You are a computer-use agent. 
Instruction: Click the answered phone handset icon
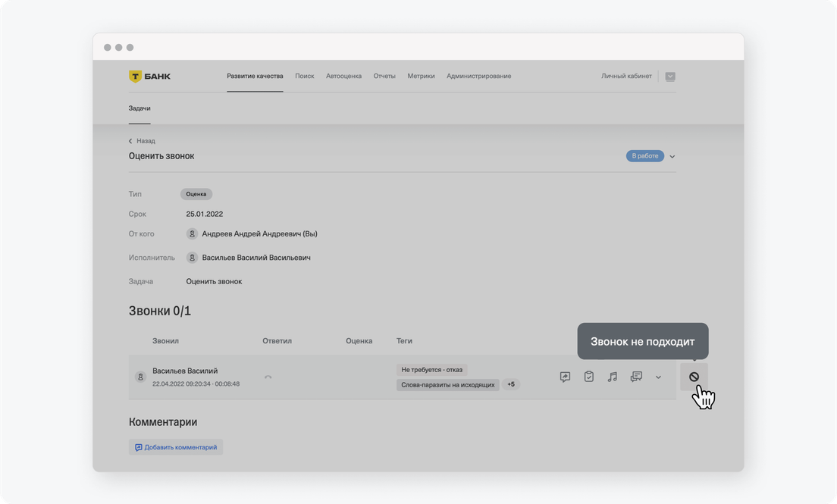pos(268,377)
